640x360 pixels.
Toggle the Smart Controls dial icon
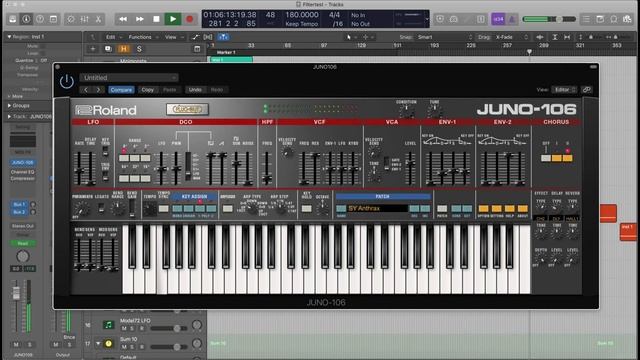[71, 19]
